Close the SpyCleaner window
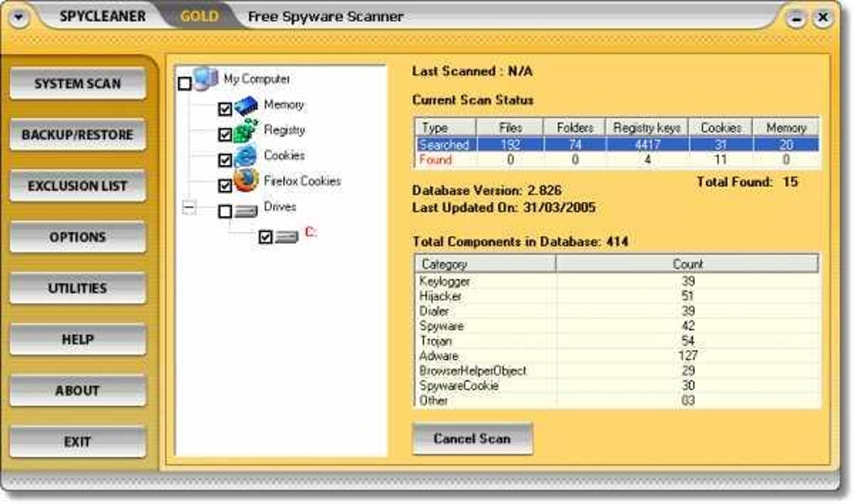This screenshot has height=504, width=854. coord(823,18)
